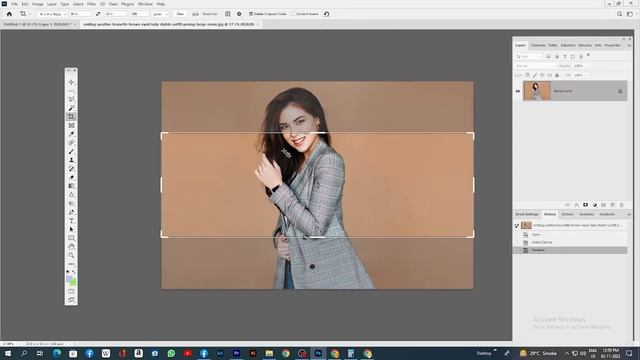640x360 pixels.
Task: Select the Crop tool in the toolbox
Action: (x=71, y=117)
